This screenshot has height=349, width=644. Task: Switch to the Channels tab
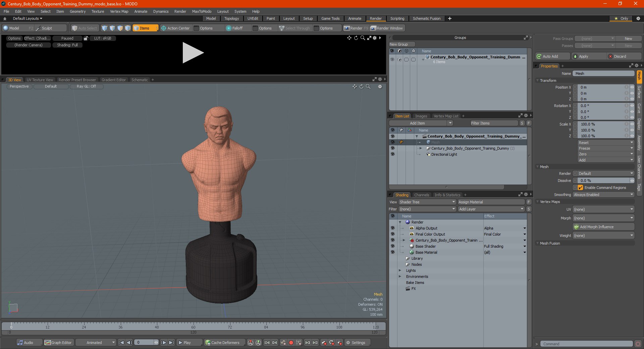(421, 195)
